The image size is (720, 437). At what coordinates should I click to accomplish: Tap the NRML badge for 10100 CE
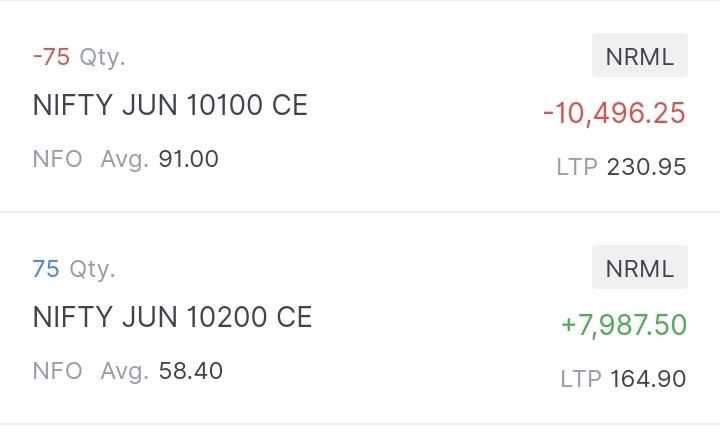point(640,55)
